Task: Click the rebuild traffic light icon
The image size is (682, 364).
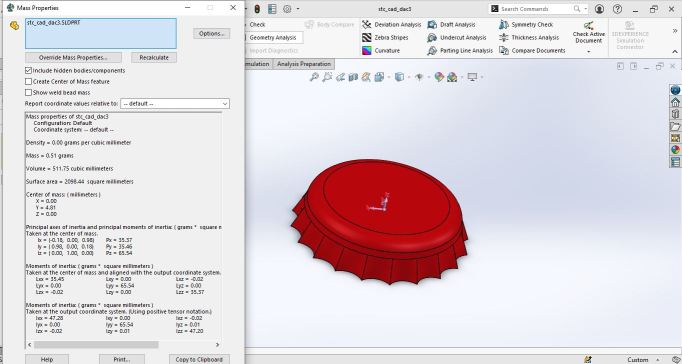Action: tap(257, 9)
